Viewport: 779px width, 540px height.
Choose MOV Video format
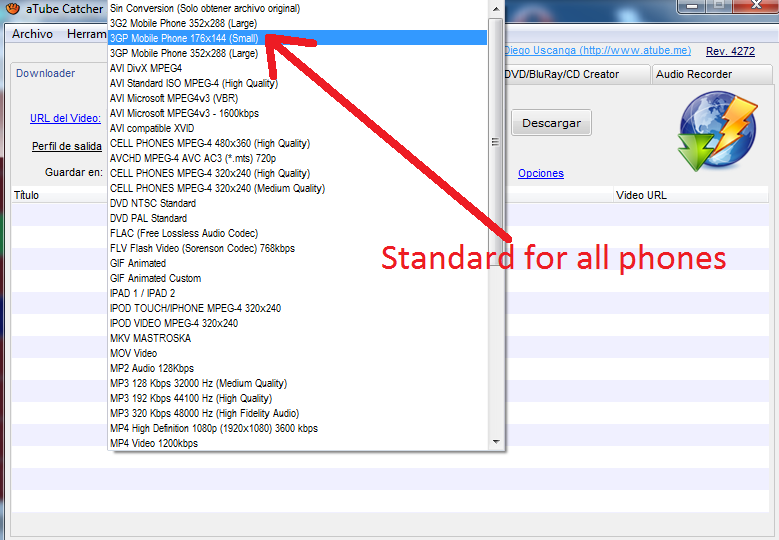(x=297, y=353)
